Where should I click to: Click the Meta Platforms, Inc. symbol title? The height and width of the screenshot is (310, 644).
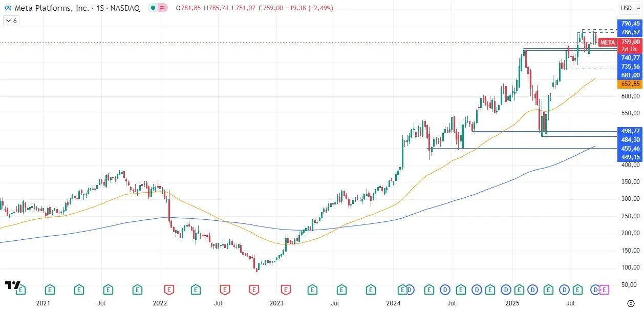pos(50,8)
